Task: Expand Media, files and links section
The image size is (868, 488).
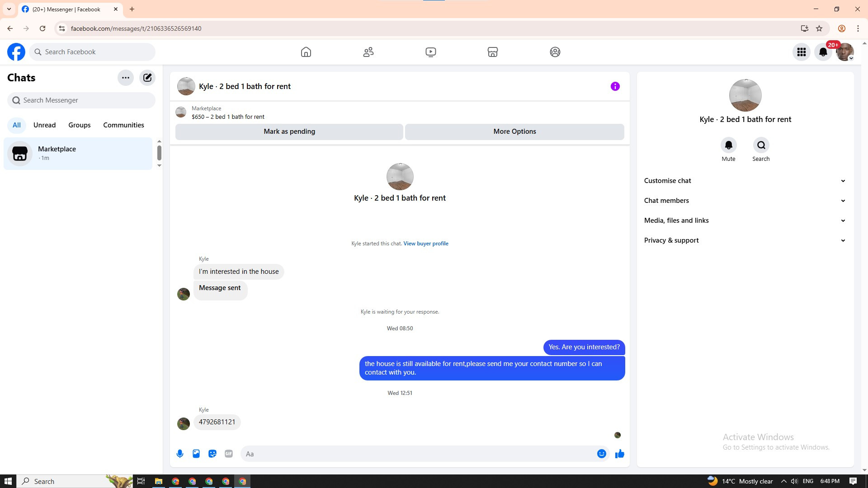Action: point(745,221)
